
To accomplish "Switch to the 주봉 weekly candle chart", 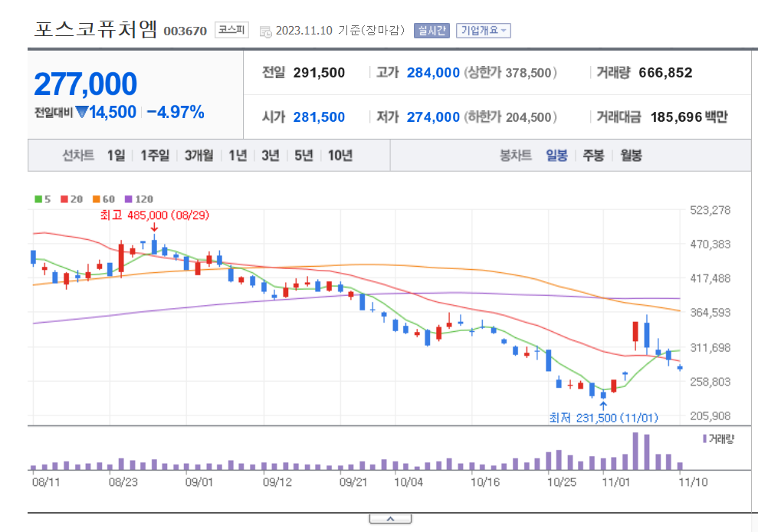I will coord(593,156).
